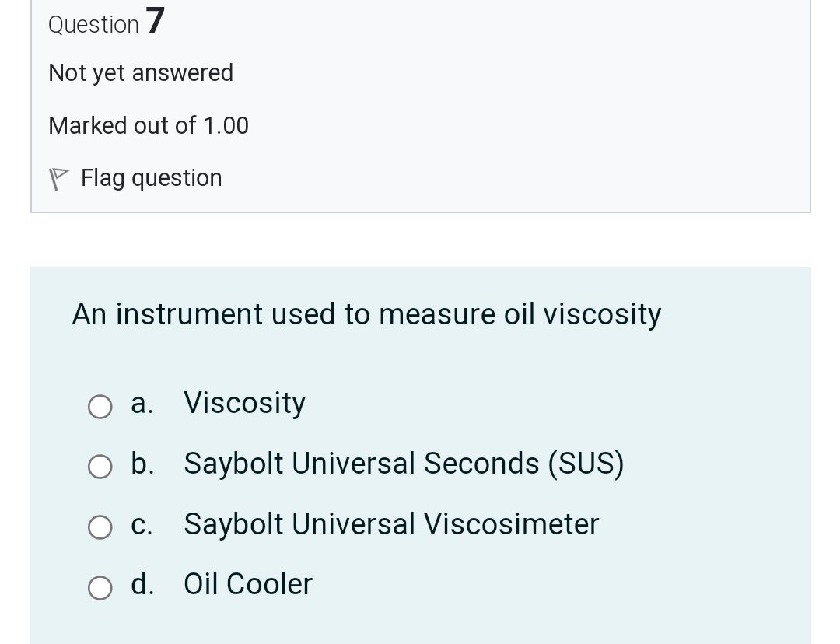The image size is (840, 644).
Task: Click the letter c. option prefix
Action: [142, 524]
